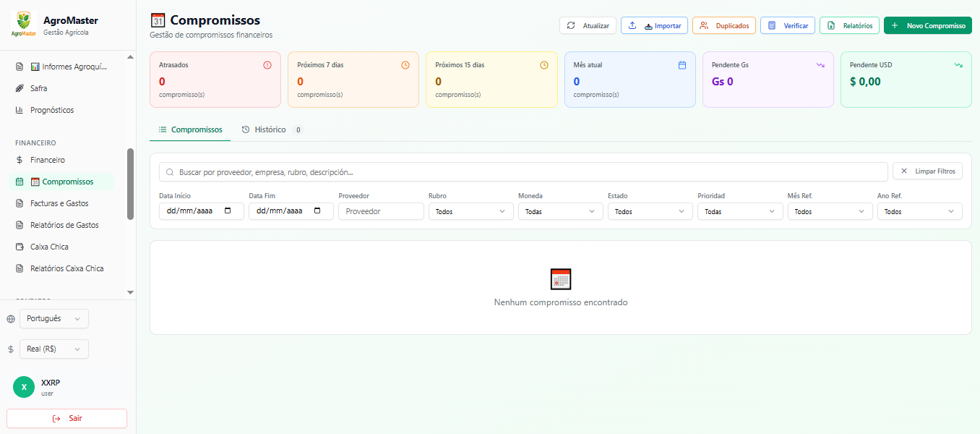Image resolution: width=980 pixels, height=434 pixels.
Task: Open the Data Início calendar picker icon
Action: pyautogui.click(x=228, y=211)
